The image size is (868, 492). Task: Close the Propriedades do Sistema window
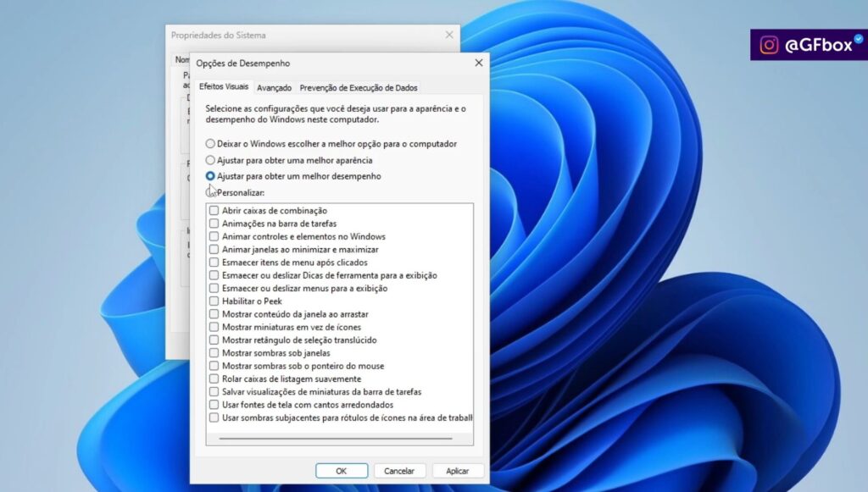tap(449, 35)
